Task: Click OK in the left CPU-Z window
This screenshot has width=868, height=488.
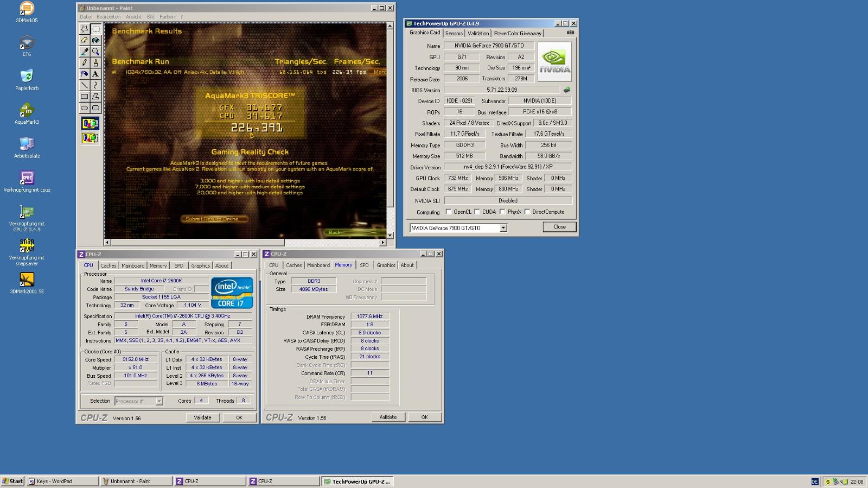Action: [239, 417]
